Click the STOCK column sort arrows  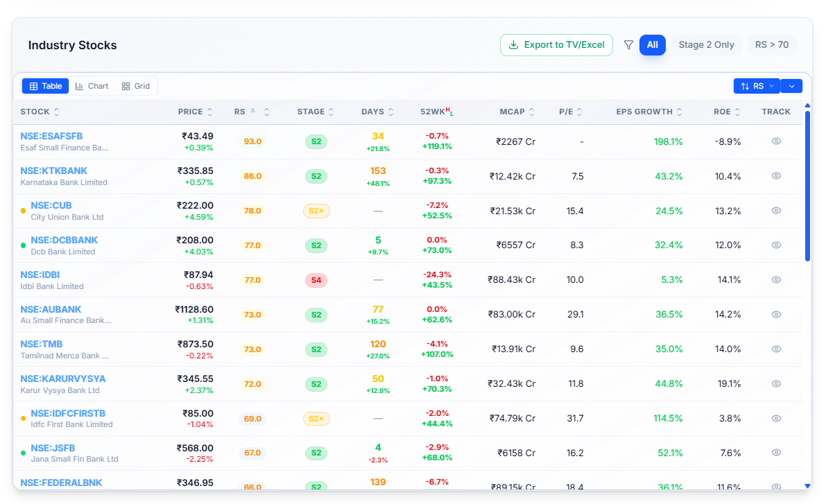(x=57, y=112)
